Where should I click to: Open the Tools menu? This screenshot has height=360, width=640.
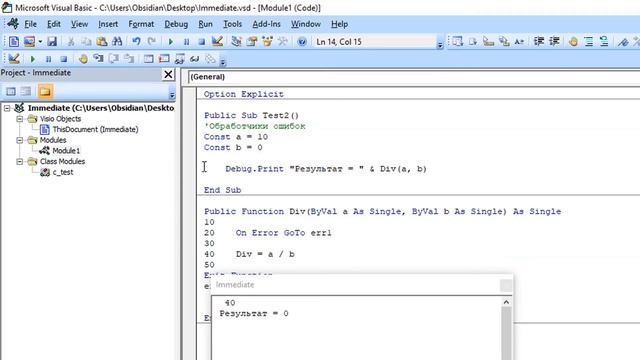click(233, 24)
